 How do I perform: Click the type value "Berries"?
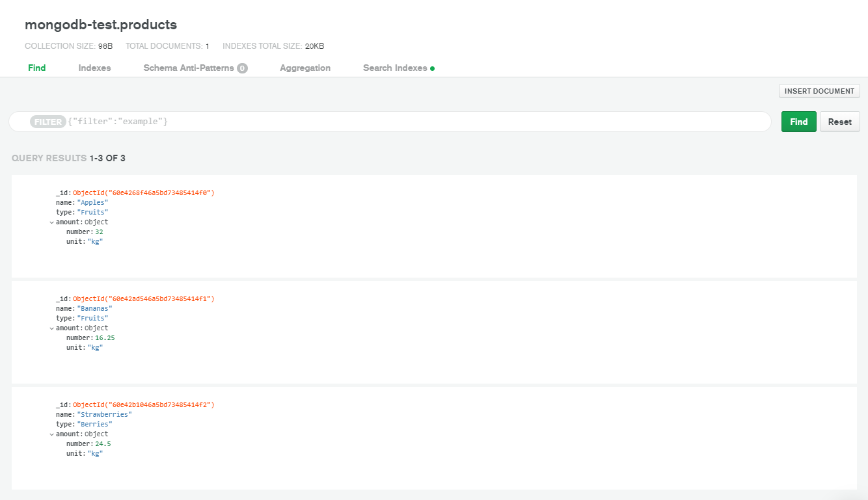tap(94, 424)
